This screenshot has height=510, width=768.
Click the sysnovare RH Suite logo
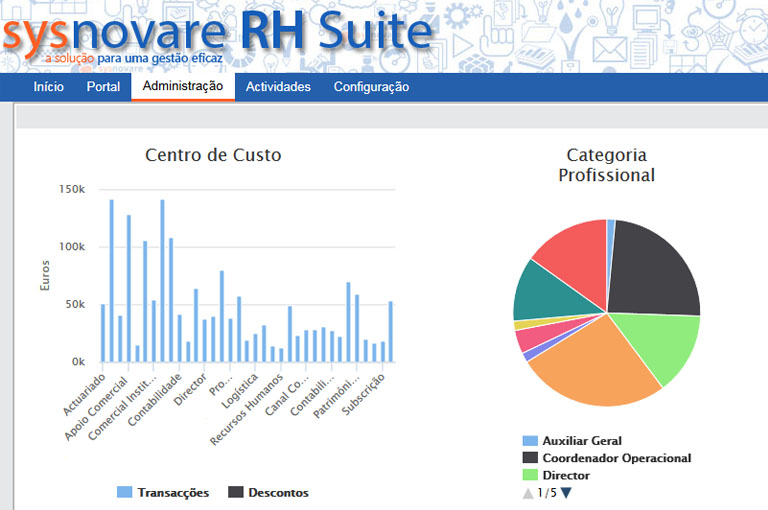pos(218,35)
